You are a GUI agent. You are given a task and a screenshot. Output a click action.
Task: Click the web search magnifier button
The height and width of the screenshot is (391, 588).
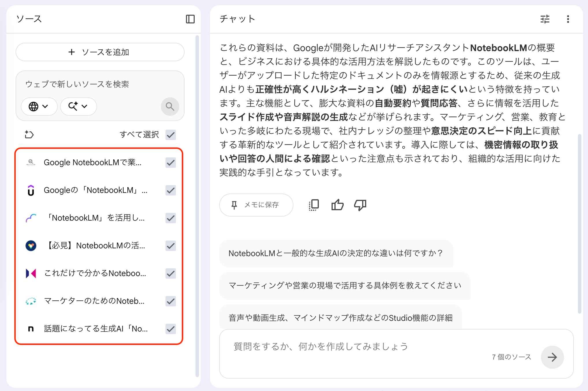point(170,107)
